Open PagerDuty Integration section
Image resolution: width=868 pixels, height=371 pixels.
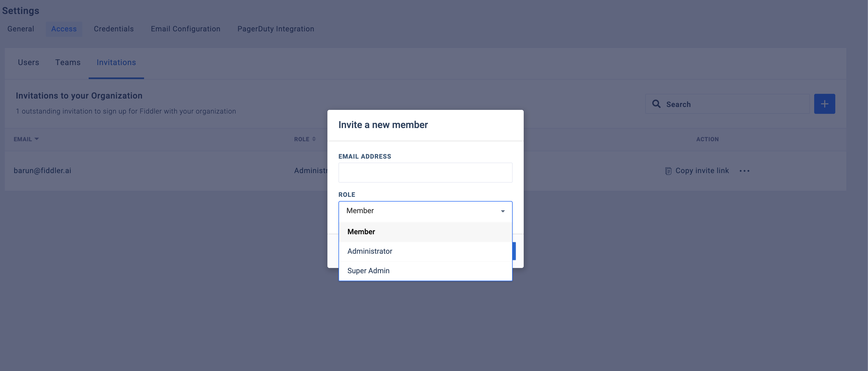tap(275, 29)
